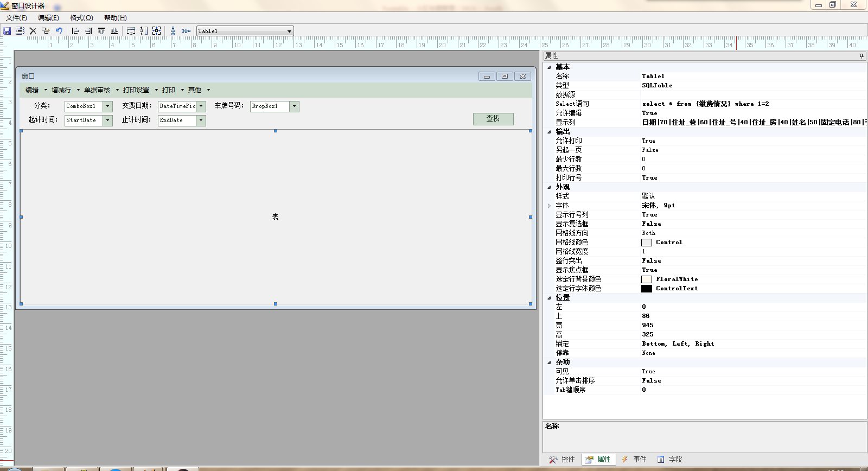
Task: Click the Save icon in the toolbar
Action: [7, 31]
